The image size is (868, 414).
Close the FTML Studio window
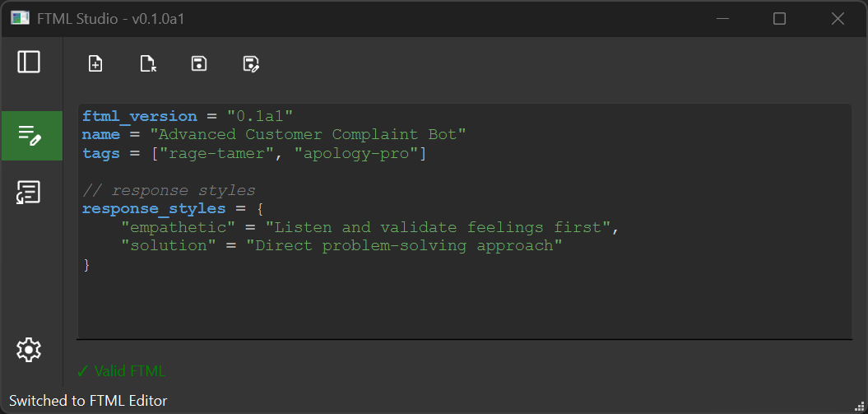[838, 19]
